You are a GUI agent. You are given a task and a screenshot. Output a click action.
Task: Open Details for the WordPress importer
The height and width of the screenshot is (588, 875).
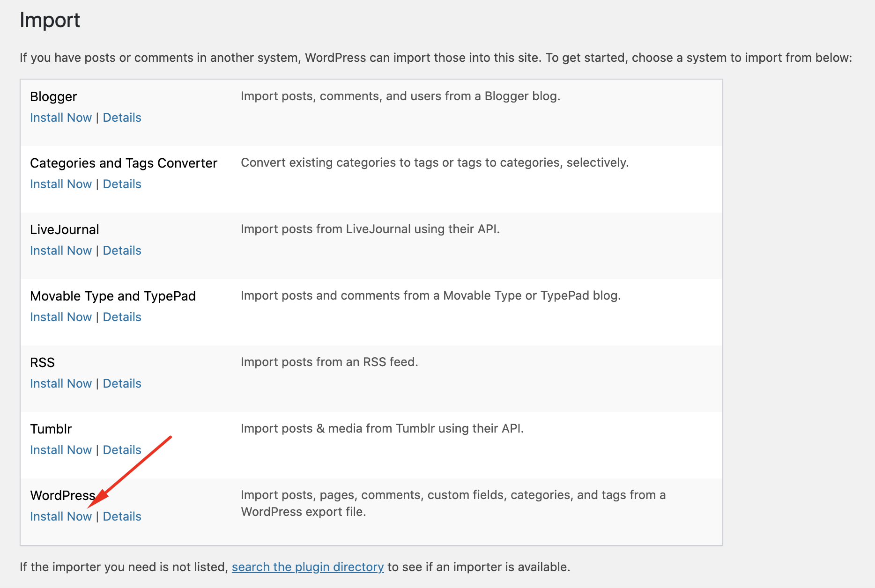122,516
